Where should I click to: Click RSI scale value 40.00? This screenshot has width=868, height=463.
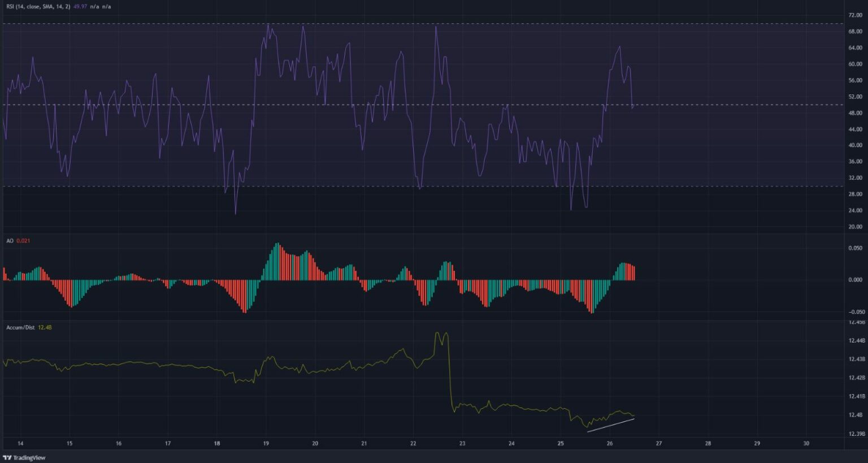(x=856, y=146)
